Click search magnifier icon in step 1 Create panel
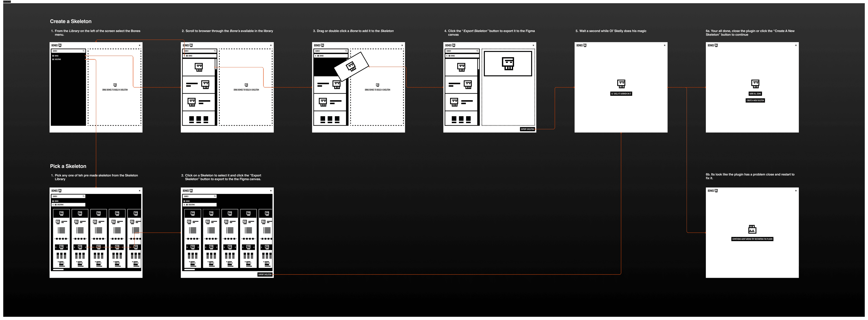Viewport: 868px width, 320px height. (x=83, y=51)
